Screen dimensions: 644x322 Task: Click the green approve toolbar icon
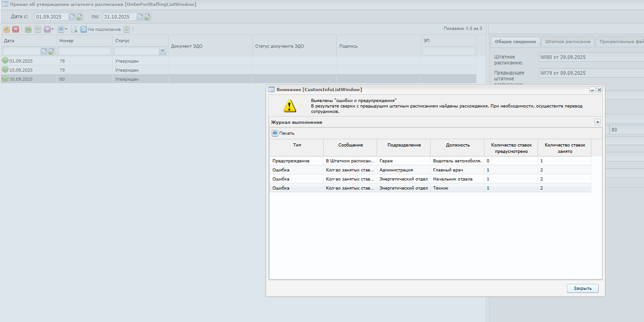click(x=28, y=29)
